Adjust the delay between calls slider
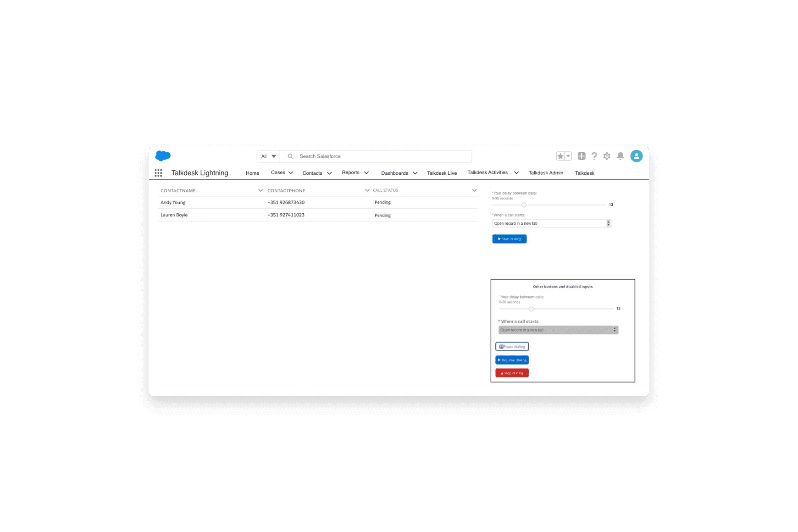The width and height of the screenshot is (798, 532). [524, 205]
